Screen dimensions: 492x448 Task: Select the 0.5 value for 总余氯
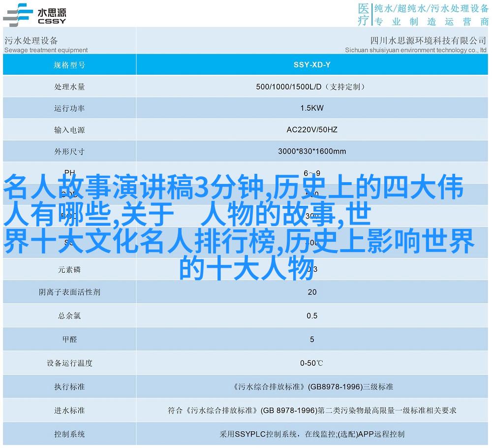[312, 316]
